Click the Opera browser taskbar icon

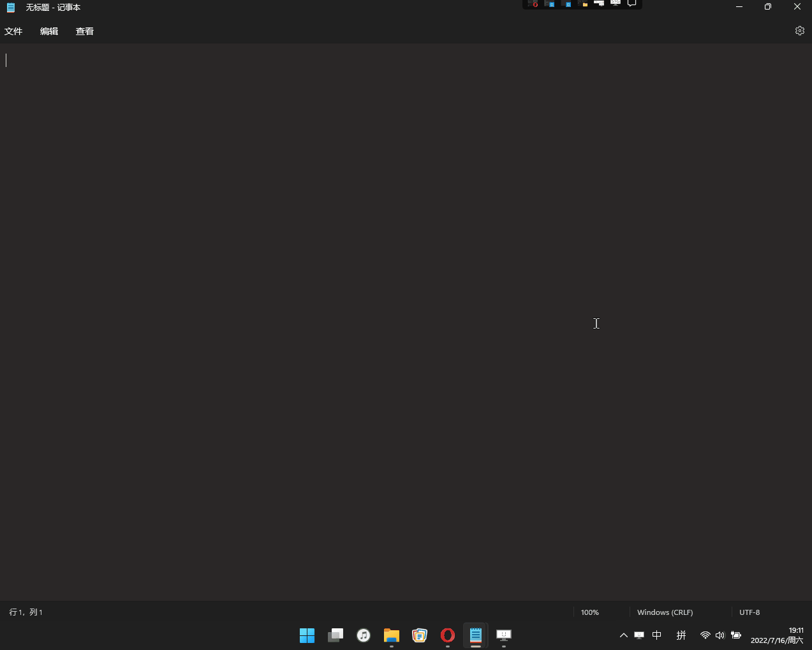(448, 635)
